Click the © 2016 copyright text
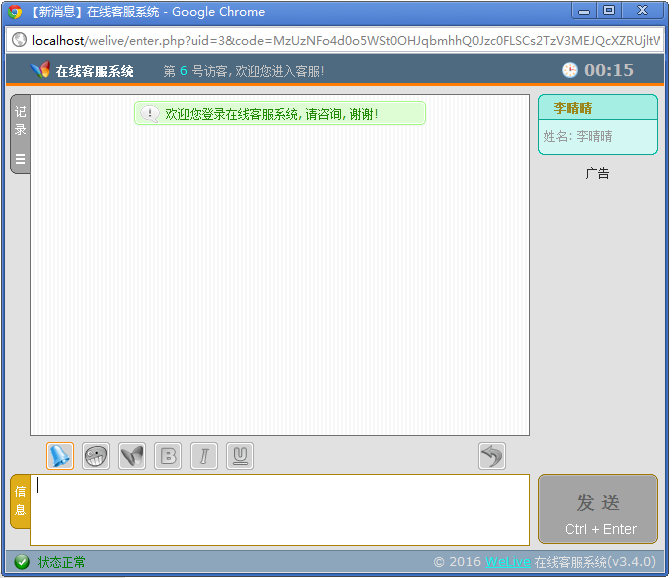Screen dimensions: 672x578 click(x=457, y=562)
